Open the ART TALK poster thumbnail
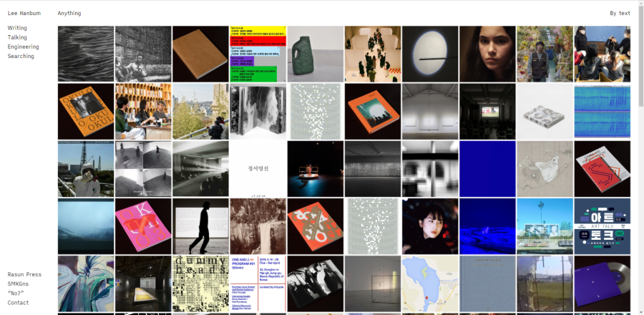This screenshot has width=644, height=315. coord(602,226)
